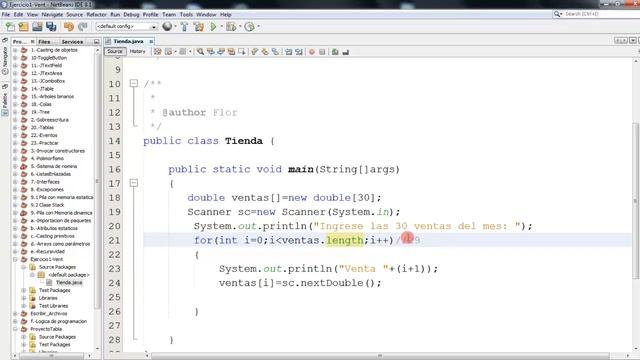Switch to History view button

[x=138, y=51]
